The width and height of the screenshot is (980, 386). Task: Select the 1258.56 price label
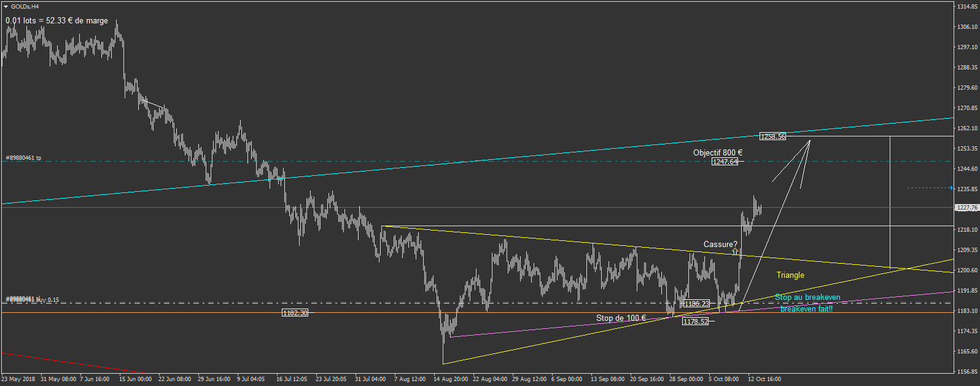point(772,136)
